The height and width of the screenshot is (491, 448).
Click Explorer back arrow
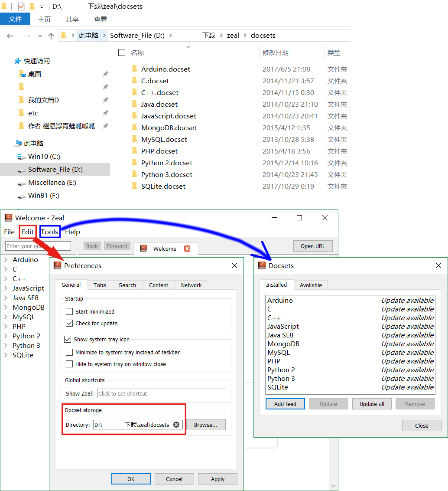tap(10, 36)
